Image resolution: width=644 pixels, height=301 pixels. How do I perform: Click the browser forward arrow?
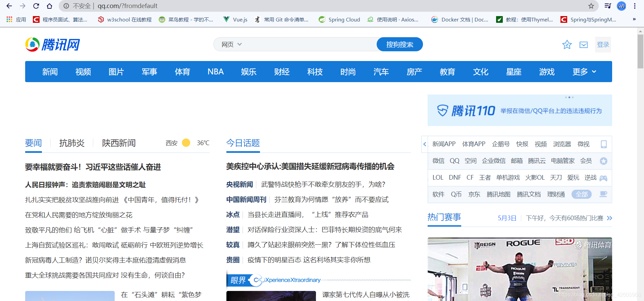pos(22,6)
